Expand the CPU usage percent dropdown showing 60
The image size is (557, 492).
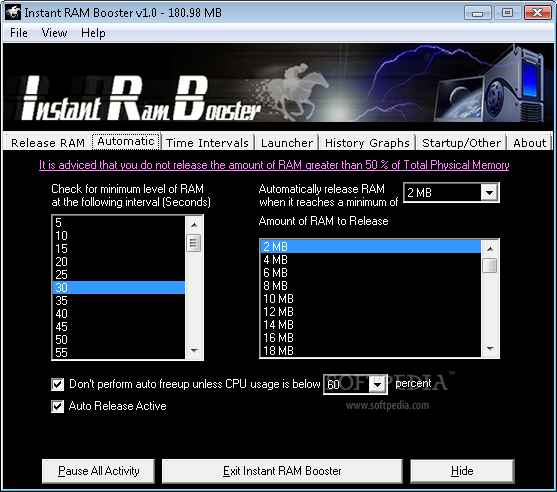pyautogui.click(x=377, y=384)
